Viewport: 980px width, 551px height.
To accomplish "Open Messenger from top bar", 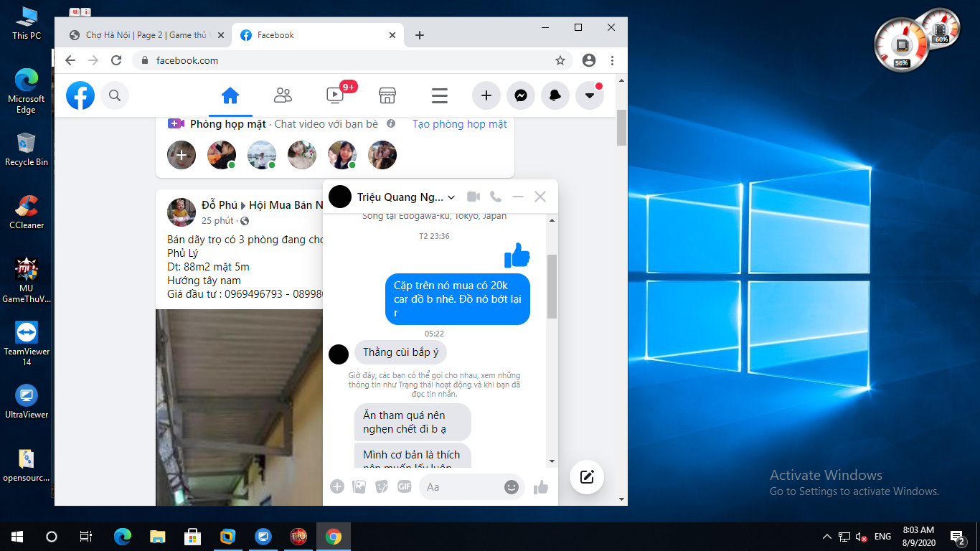I will pyautogui.click(x=521, y=95).
